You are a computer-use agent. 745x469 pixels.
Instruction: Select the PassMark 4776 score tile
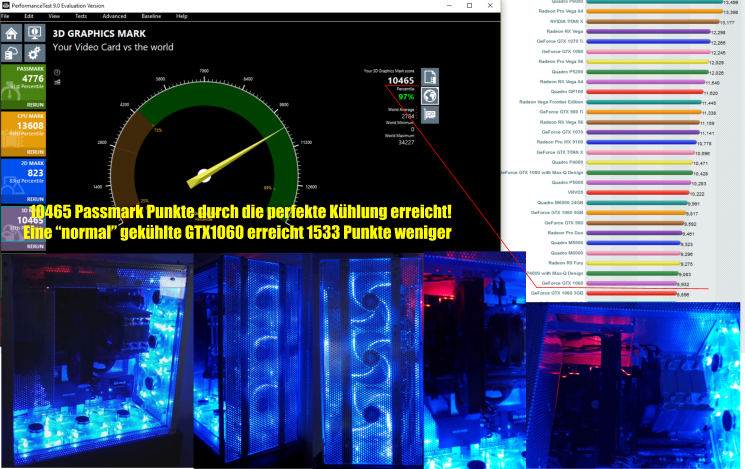[x=23, y=87]
